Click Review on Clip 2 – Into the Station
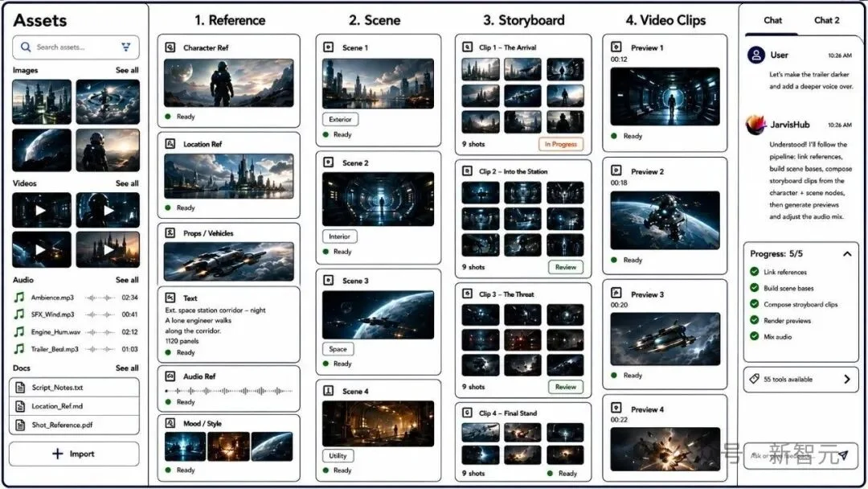 point(566,267)
